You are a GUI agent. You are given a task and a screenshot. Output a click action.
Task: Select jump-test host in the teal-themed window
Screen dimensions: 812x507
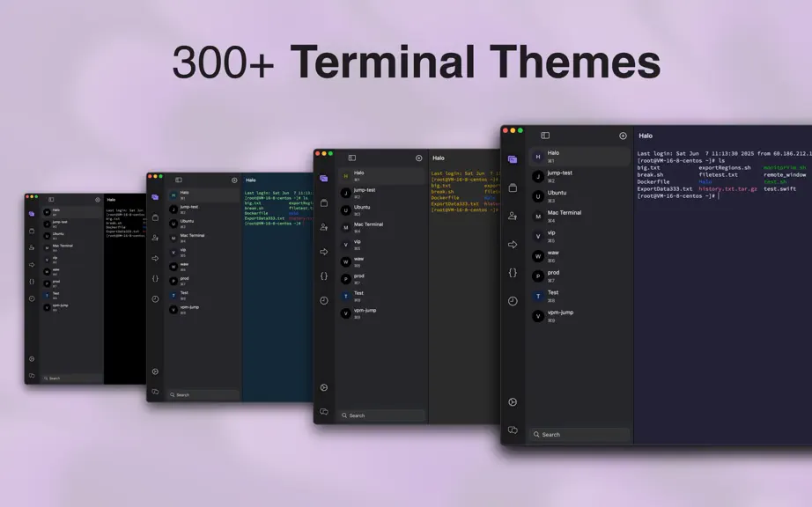[203, 209]
